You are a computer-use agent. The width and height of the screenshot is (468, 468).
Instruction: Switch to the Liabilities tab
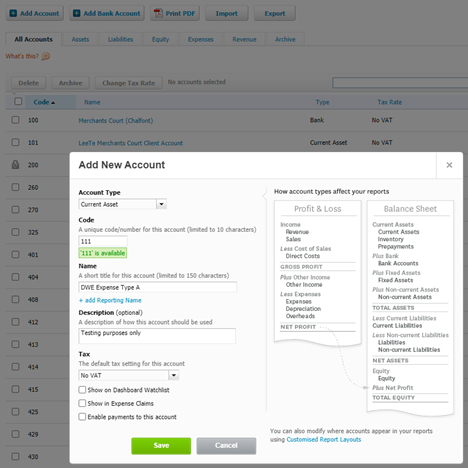click(120, 39)
